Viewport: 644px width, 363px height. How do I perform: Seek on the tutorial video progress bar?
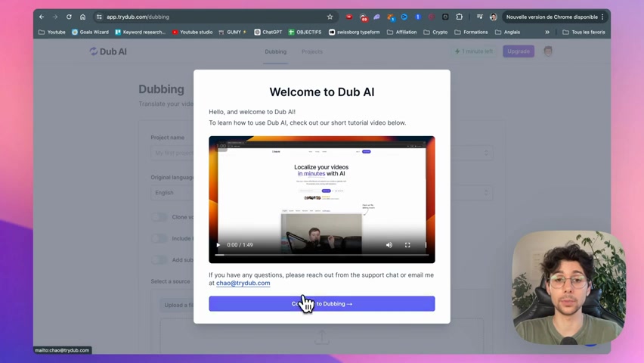(322, 255)
